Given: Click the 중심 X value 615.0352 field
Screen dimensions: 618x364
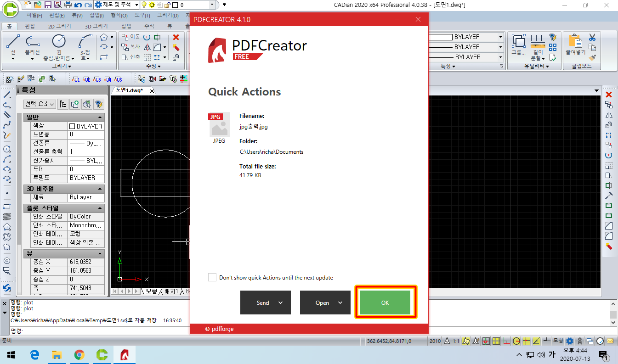Looking at the screenshot, I should pos(86,262).
